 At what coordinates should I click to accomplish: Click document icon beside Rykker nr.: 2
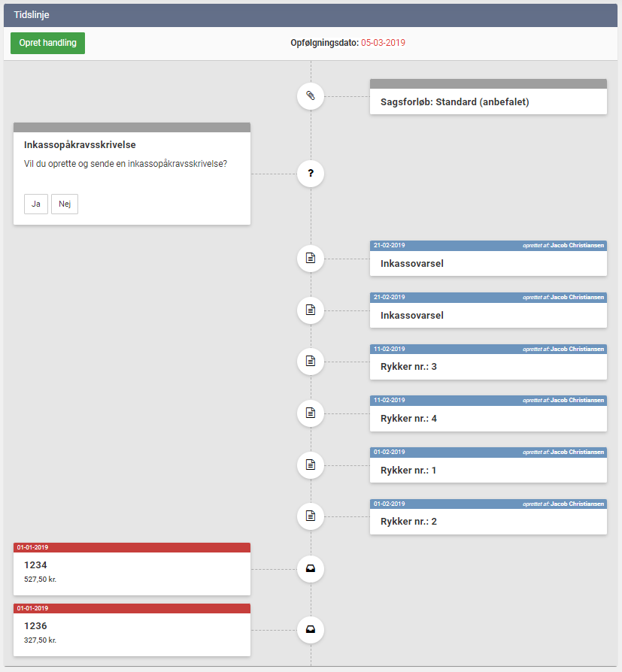[311, 516]
